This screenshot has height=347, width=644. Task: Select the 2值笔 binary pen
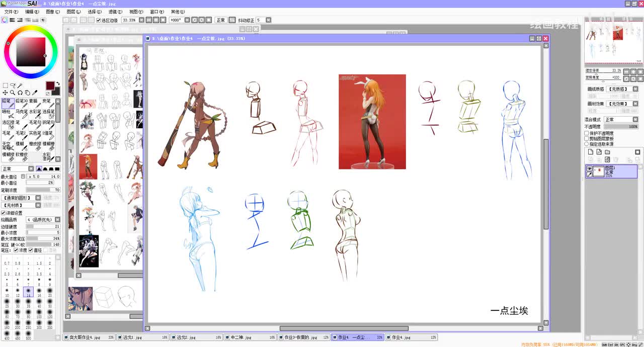(x=49, y=136)
